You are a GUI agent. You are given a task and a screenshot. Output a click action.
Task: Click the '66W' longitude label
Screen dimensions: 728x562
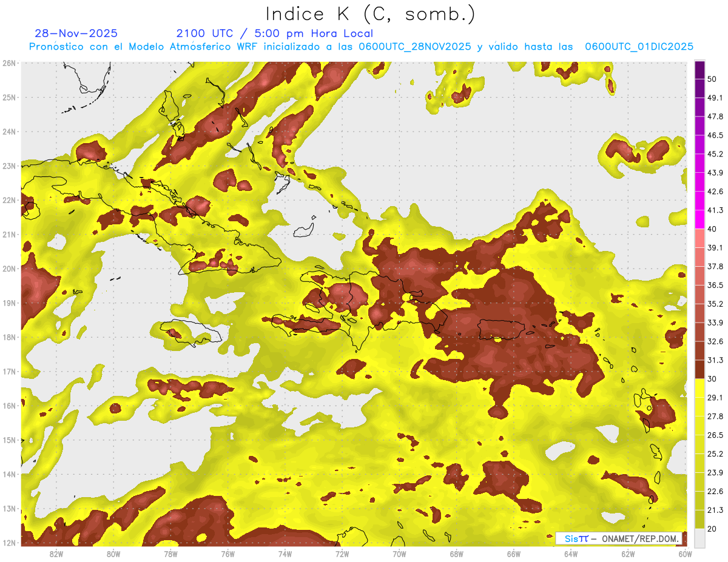tap(514, 554)
